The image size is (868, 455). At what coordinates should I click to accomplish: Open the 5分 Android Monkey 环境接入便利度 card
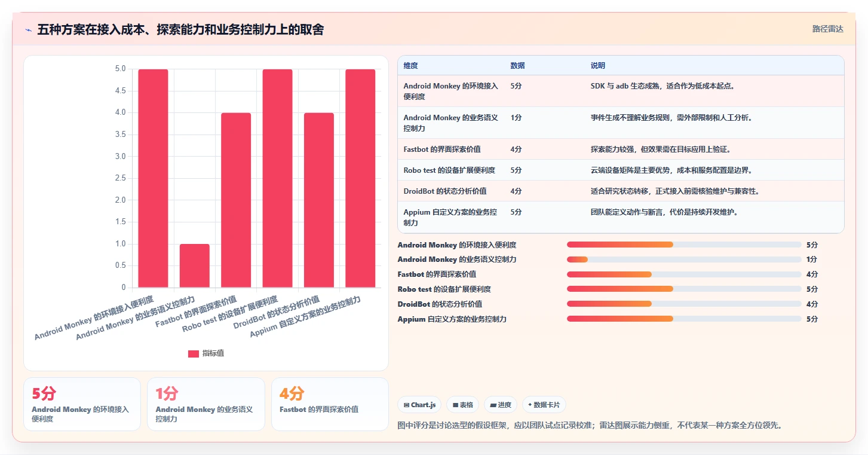pyautogui.click(x=82, y=404)
